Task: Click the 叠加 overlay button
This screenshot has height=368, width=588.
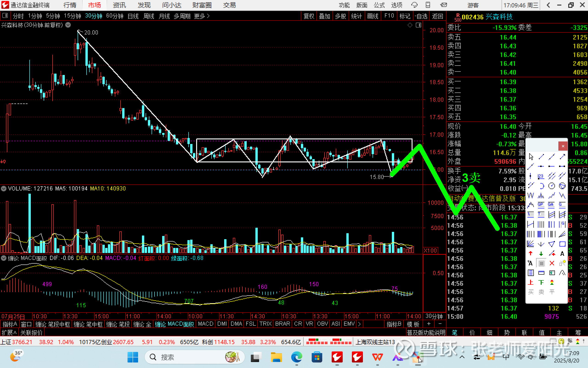Action: pos(325,16)
